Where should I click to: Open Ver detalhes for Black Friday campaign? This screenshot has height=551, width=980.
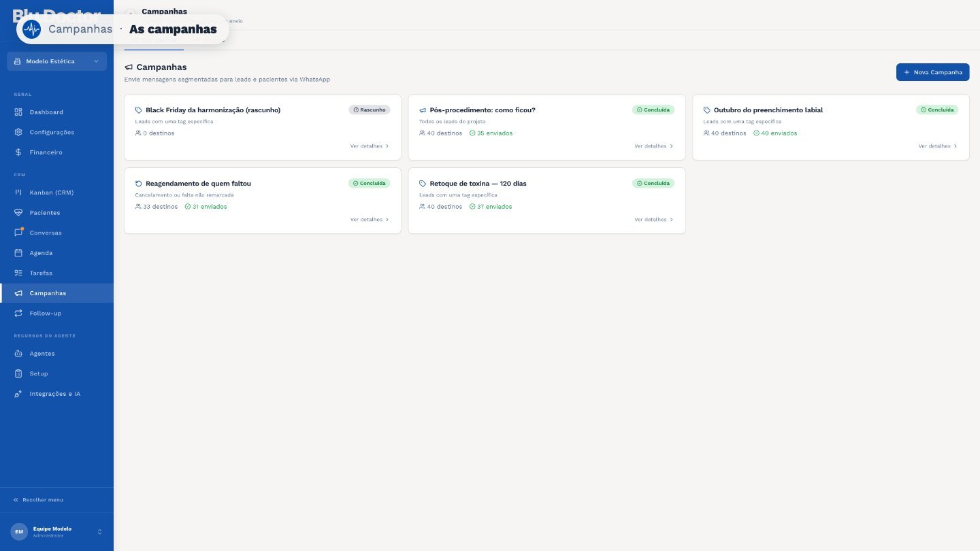(x=370, y=146)
